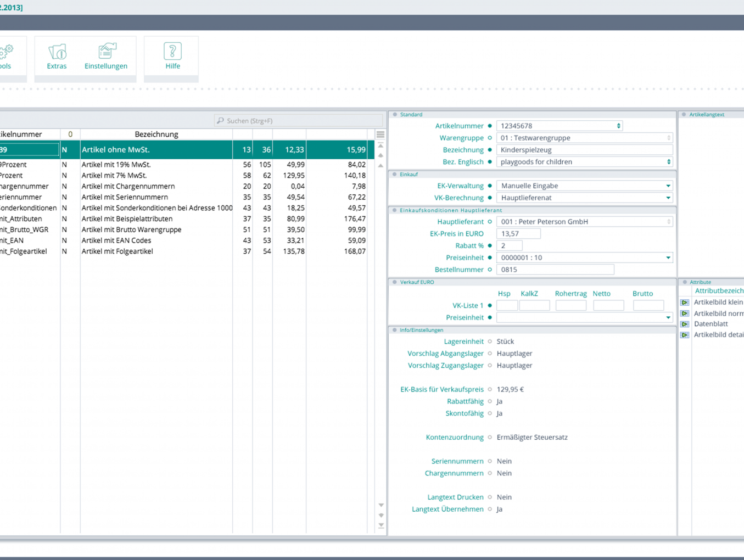The width and height of the screenshot is (744, 560).
Task: Edit the EK-Preis in EURO field
Action: point(518,234)
